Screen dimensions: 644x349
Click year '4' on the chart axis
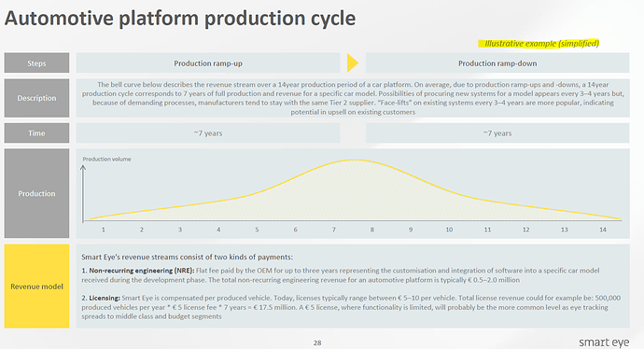point(218,230)
